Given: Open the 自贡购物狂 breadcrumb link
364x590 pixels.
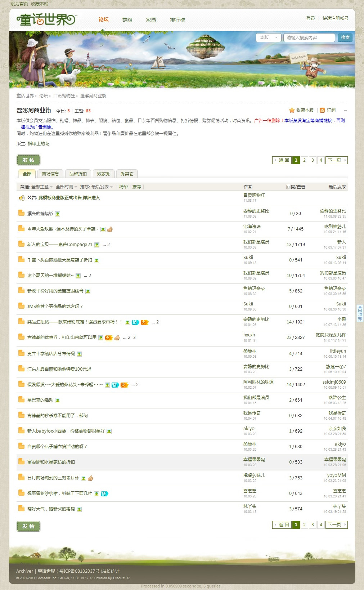Looking at the screenshot, I should pos(64,96).
